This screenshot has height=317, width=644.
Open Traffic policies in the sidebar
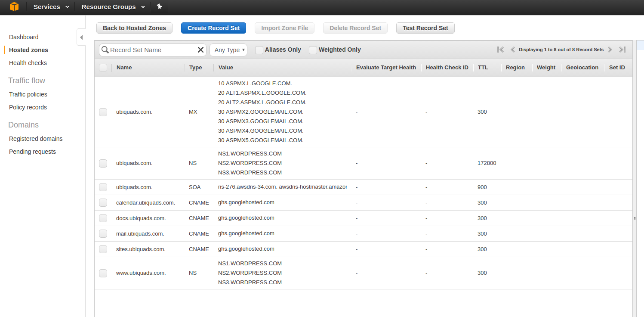(28, 94)
